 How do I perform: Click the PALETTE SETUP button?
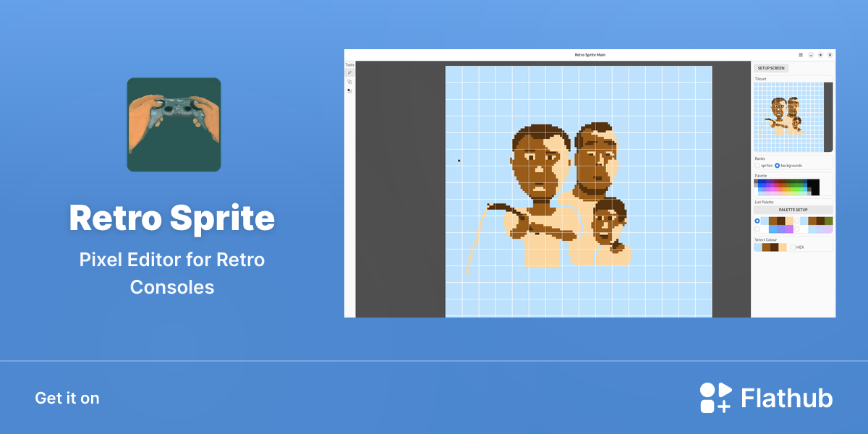[x=793, y=210]
